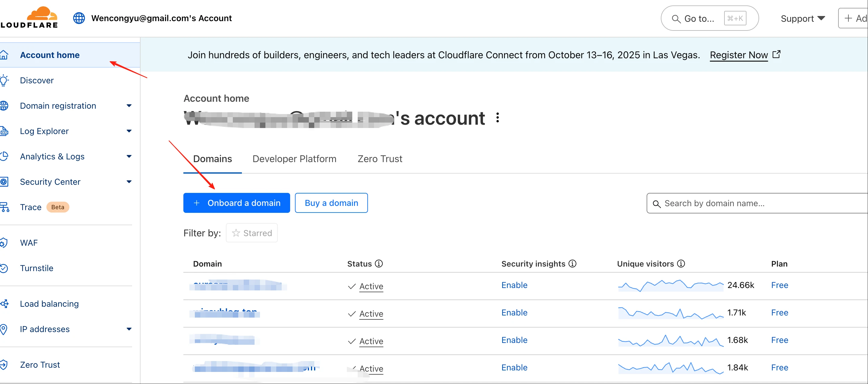Image resolution: width=868 pixels, height=384 pixels.
Task: Switch to the Zero Trust tab
Action: pyautogui.click(x=380, y=159)
